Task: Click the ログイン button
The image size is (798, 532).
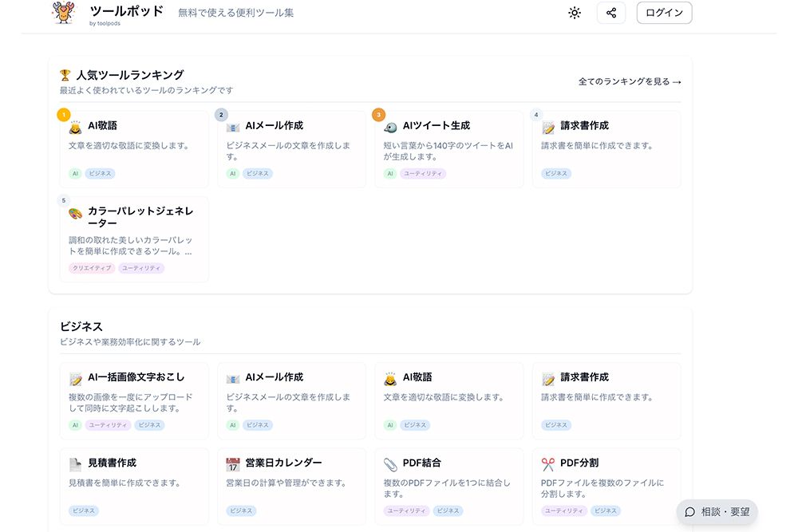Action: (664, 13)
